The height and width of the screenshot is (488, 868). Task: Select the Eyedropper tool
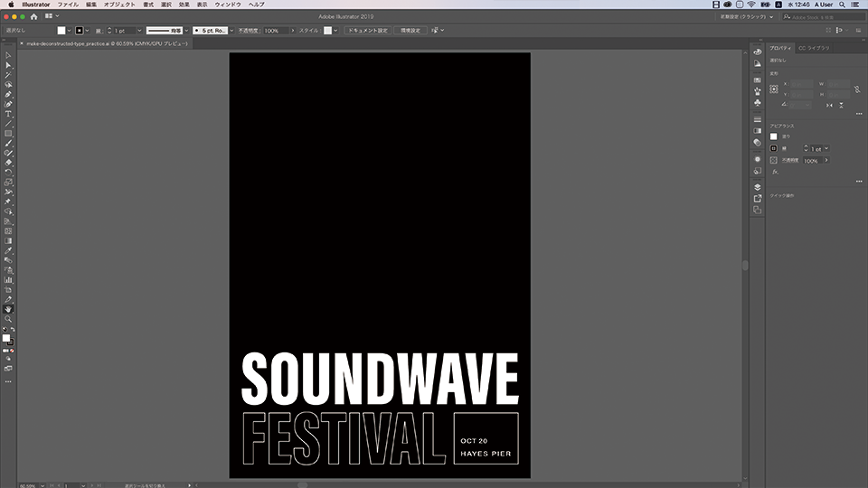coord(8,250)
